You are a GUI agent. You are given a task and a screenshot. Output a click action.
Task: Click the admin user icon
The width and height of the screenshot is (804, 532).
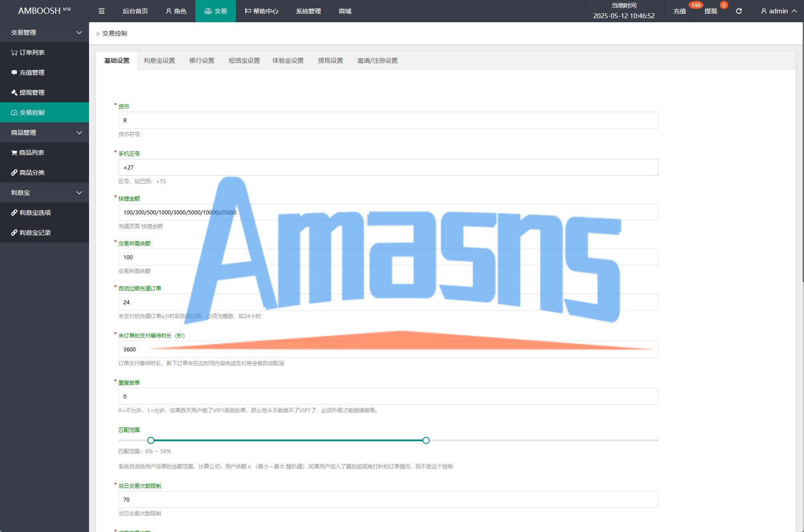pos(764,11)
